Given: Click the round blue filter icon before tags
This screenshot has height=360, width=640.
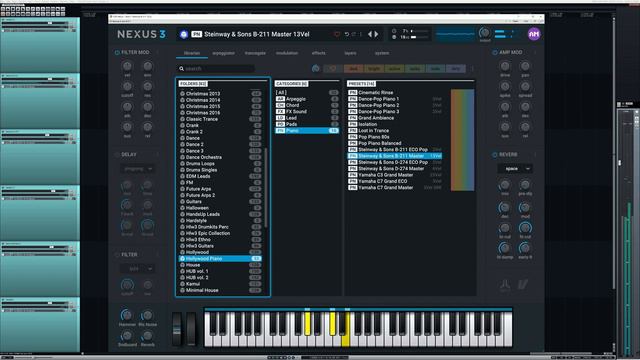Looking at the screenshot, I should pos(316,69).
